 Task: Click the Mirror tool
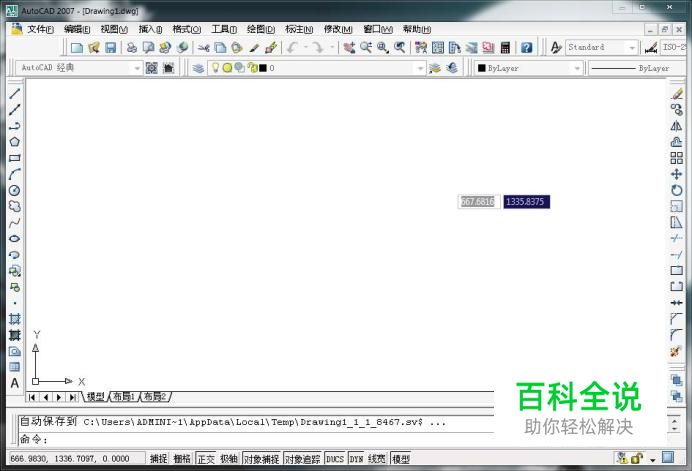[x=677, y=126]
